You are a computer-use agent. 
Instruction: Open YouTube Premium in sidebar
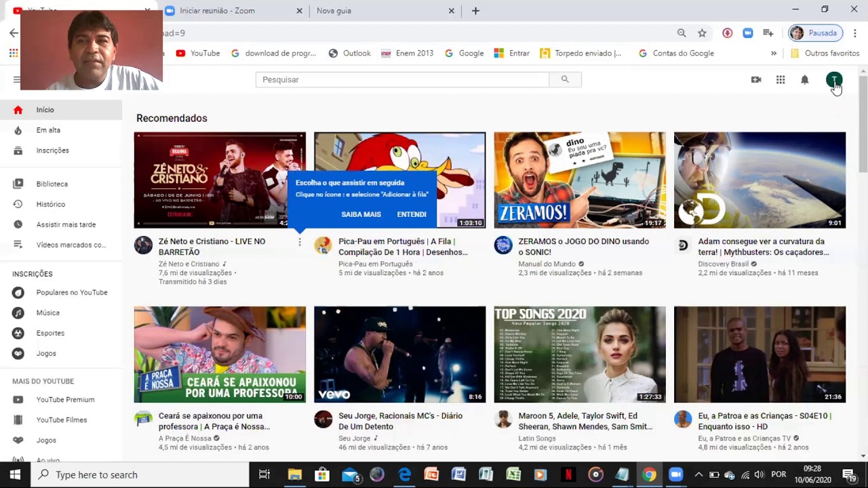tap(61, 399)
